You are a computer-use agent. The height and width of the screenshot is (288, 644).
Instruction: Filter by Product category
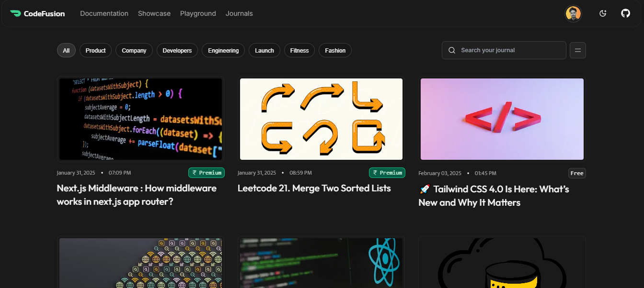(96, 50)
